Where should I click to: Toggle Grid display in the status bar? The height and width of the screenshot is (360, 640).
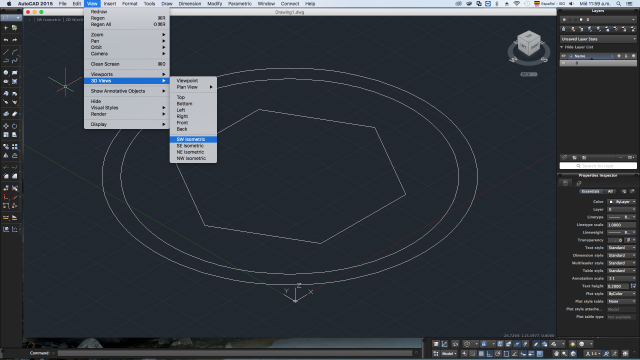tap(481, 353)
